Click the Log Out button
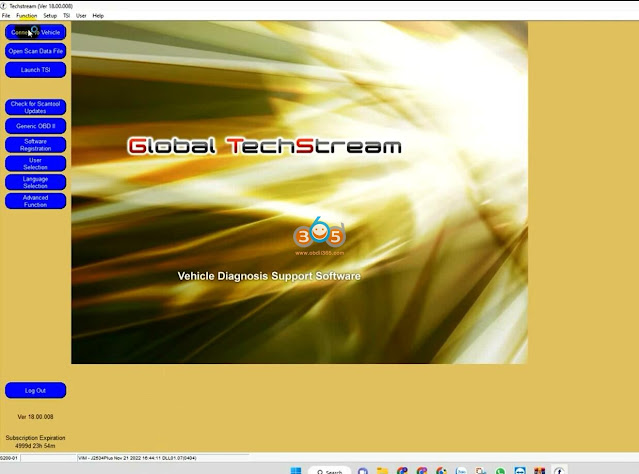Viewport: 639px width, 474px height. [35, 390]
